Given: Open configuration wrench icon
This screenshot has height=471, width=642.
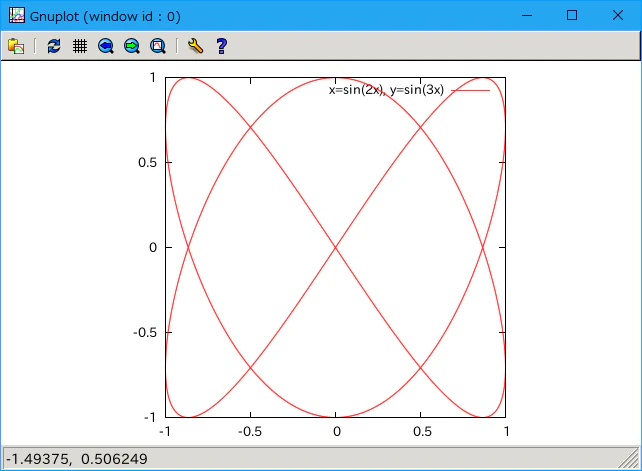Looking at the screenshot, I should coord(195,46).
